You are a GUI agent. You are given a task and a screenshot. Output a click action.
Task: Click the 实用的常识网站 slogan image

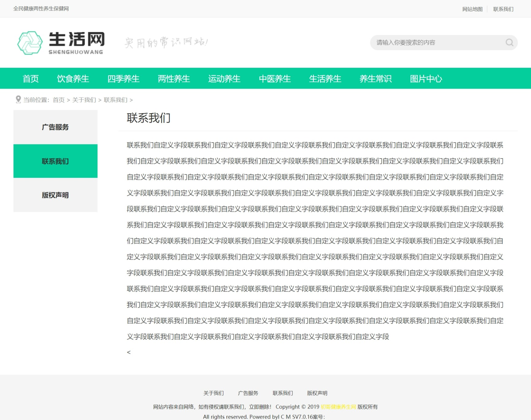point(166,42)
